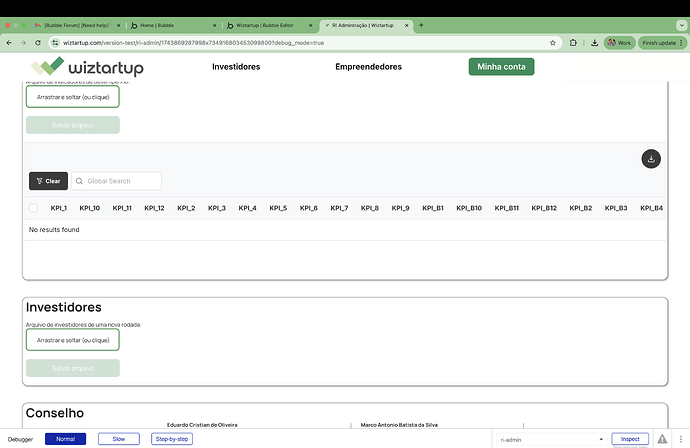Expand the tab search dropdown arrow

click(x=682, y=25)
